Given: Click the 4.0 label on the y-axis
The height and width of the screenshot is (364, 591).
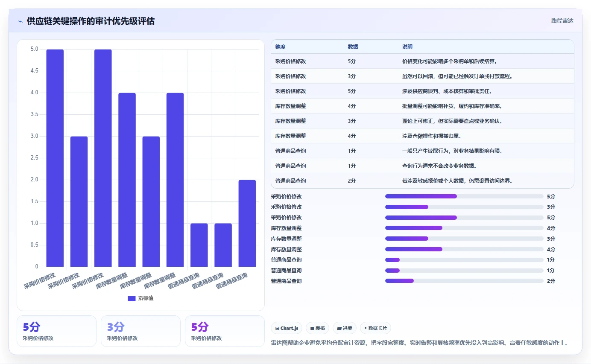Looking at the screenshot, I should tap(34, 93).
